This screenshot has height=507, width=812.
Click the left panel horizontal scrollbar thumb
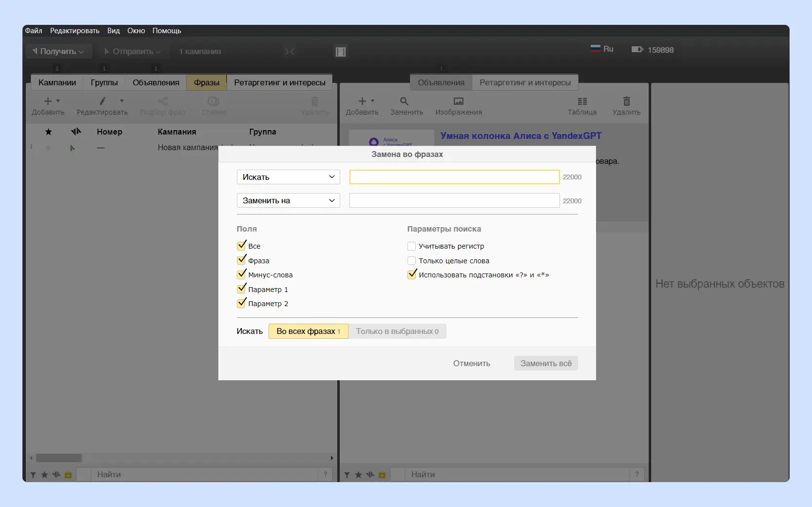[59, 458]
